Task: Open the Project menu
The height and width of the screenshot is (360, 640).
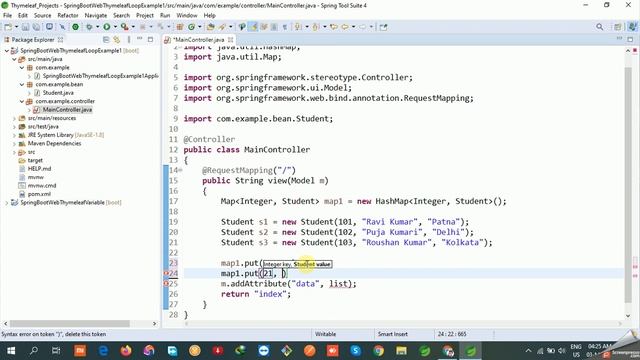Action: [x=144, y=16]
